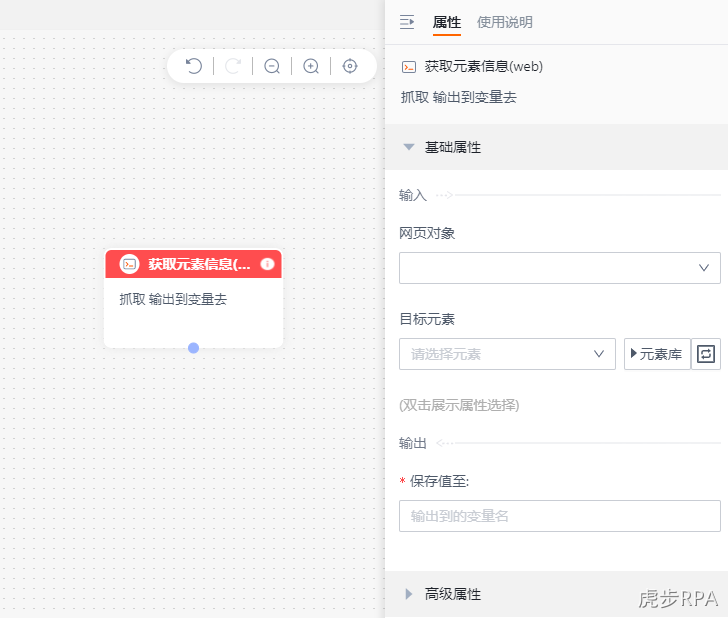Click the redo arrow icon

pyautogui.click(x=233, y=66)
